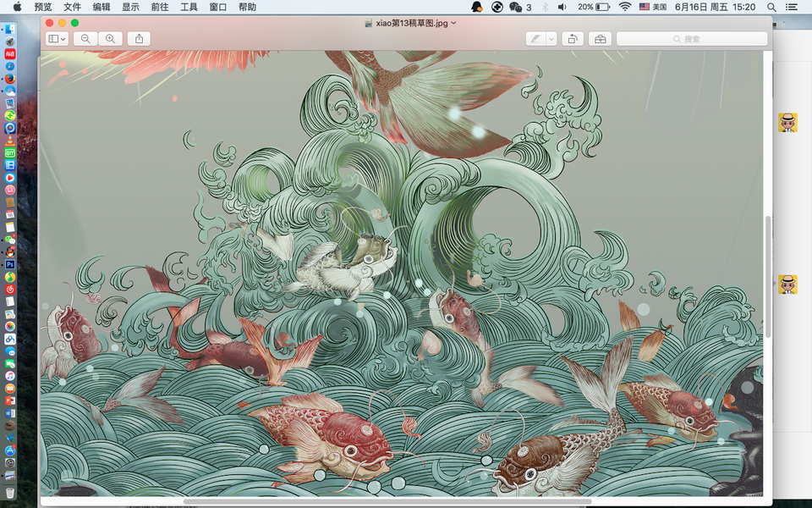Click the zoom out magnifier button
This screenshot has width=812, height=508.
pyautogui.click(x=85, y=39)
